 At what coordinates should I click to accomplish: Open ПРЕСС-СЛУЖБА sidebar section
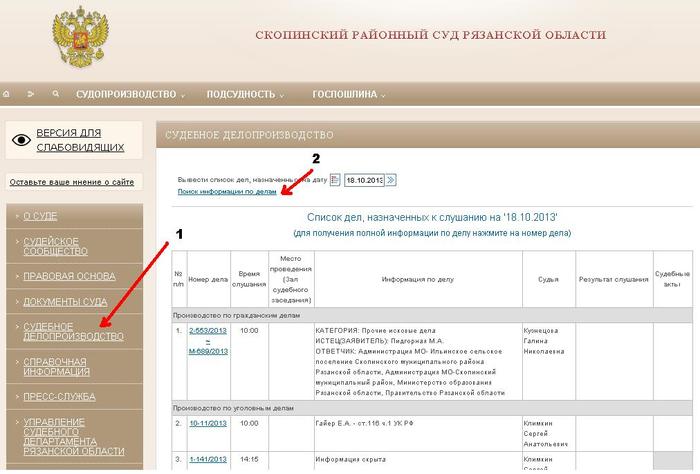click(x=59, y=397)
